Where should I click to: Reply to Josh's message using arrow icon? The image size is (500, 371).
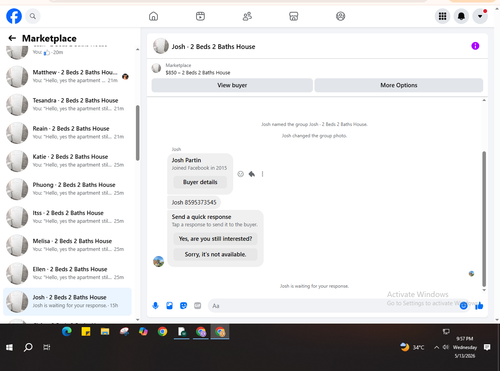[x=252, y=174]
